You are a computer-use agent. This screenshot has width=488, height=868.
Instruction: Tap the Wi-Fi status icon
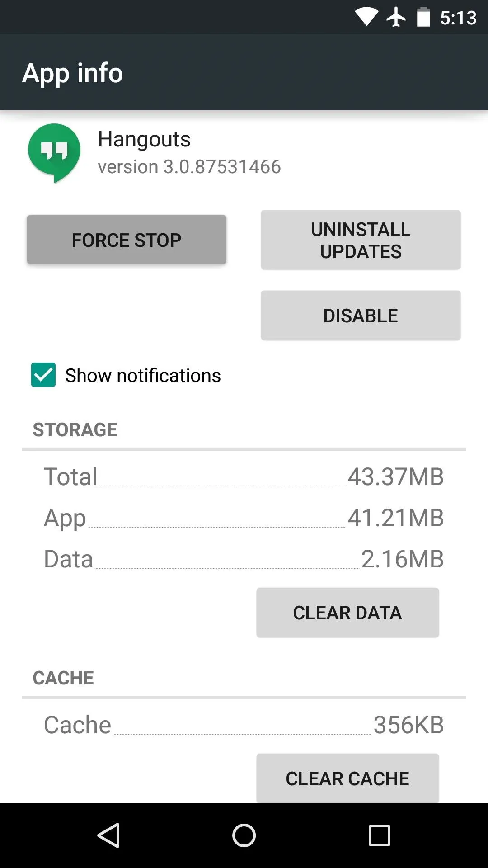pos(366,17)
